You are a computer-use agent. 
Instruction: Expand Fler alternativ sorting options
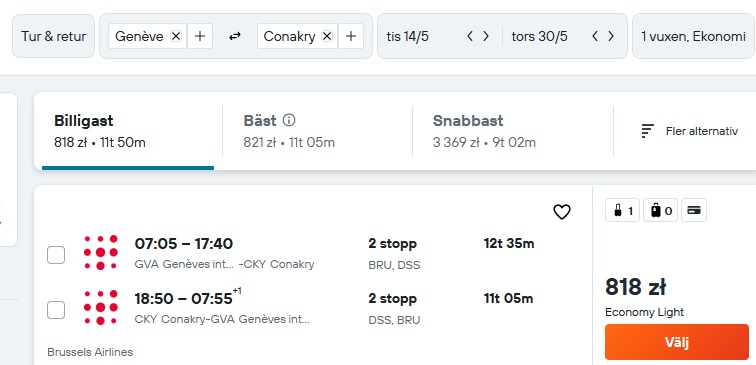[689, 131]
